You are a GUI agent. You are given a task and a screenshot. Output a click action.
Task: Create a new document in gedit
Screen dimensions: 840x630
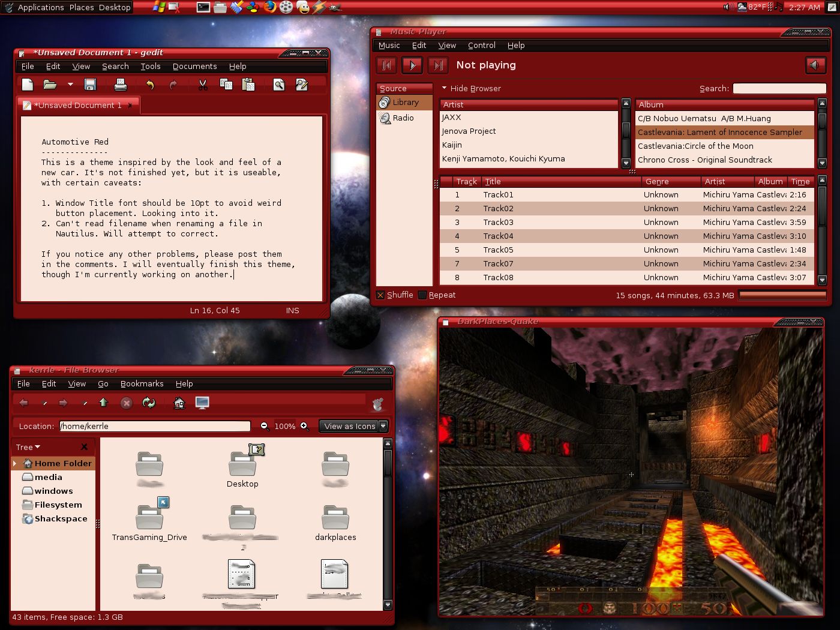(28, 85)
